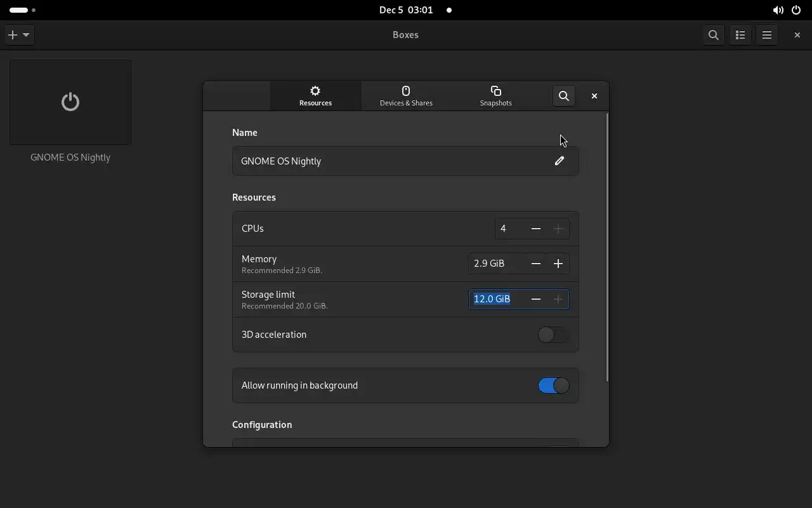The width and height of the screenshot is (812, 508).
Task: Click the Configuration section heading
Action: [262, 425]
